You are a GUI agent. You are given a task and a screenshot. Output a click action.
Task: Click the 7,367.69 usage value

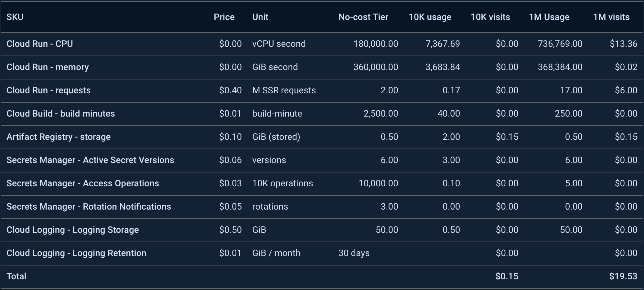(x=443, y=44)
